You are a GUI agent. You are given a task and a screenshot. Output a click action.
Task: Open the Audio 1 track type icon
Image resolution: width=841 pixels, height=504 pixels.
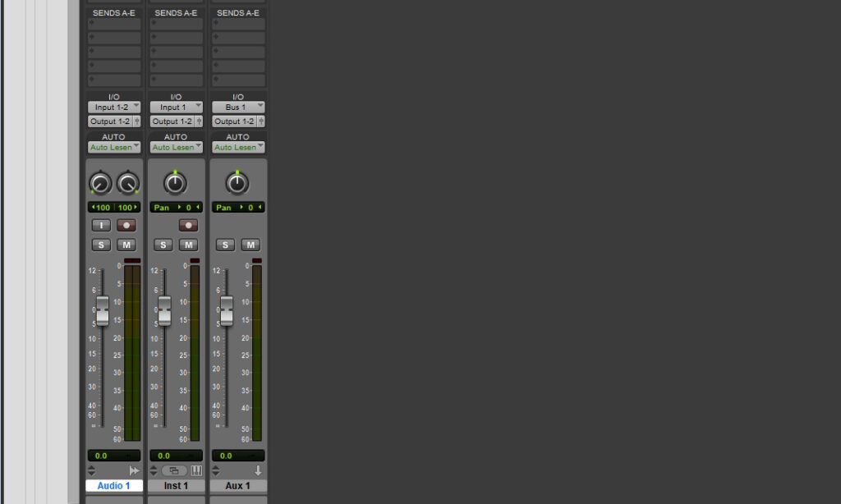134,471
